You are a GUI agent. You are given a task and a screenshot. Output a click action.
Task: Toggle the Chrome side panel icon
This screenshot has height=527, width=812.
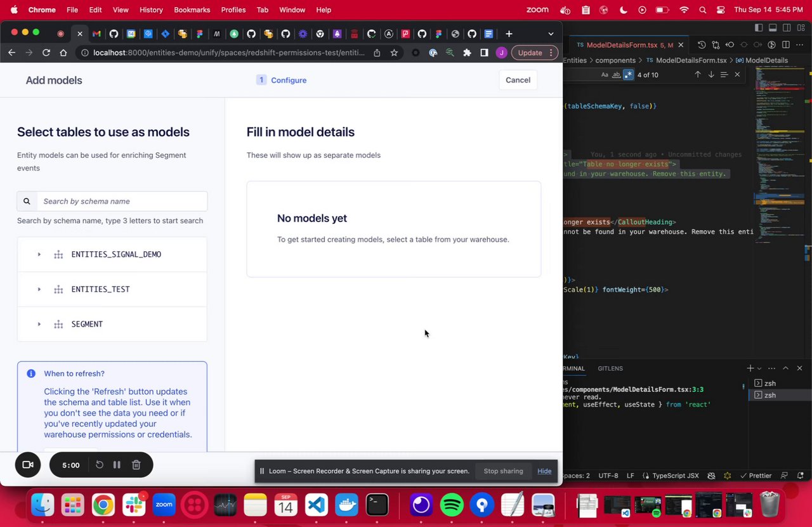[x=484, y=53]
